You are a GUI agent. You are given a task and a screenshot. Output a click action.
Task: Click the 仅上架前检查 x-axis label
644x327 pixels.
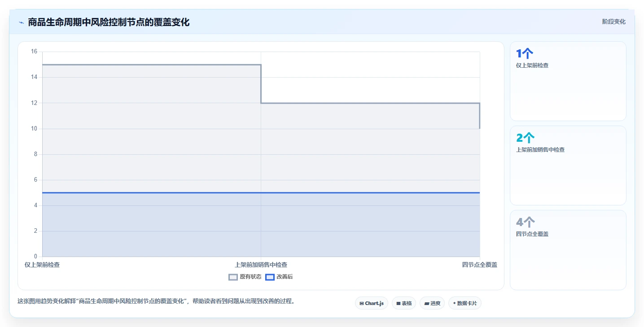coord(42,265)
